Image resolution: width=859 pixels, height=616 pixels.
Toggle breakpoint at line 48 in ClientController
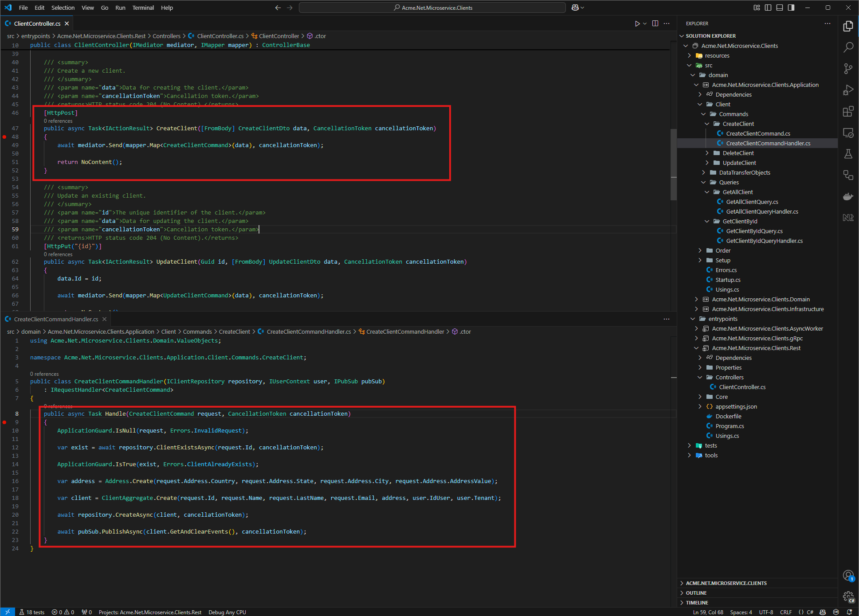click(4, 137)
